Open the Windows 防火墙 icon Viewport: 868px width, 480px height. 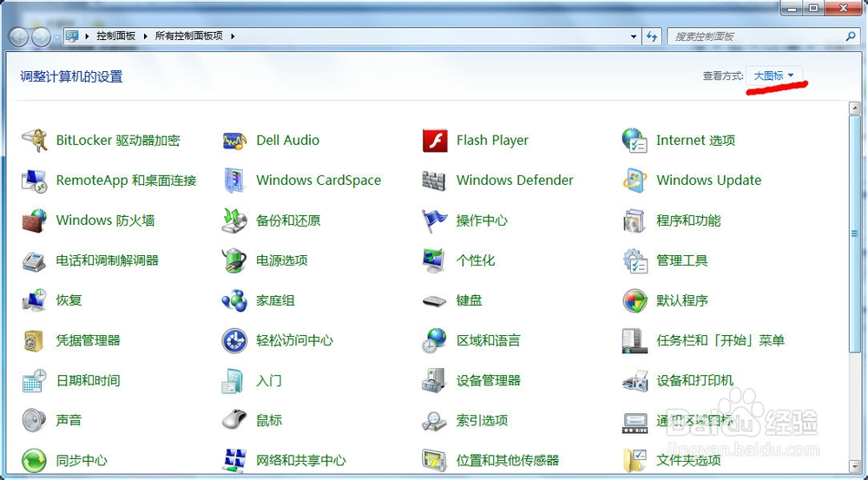pos(35,220)
